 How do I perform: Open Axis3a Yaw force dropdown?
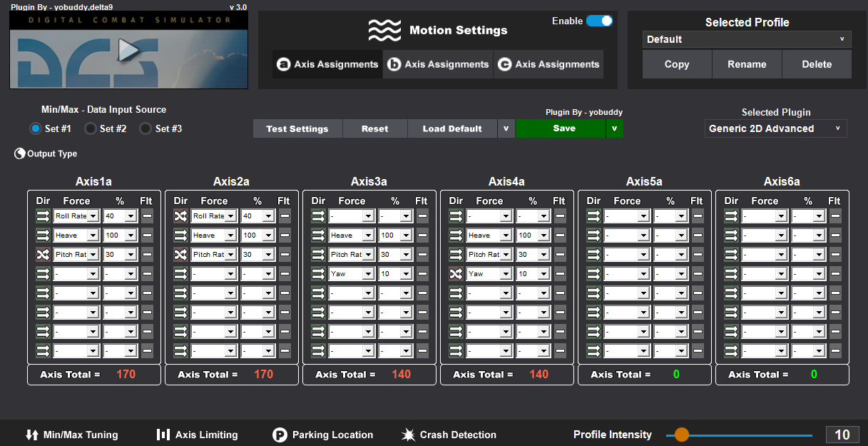352,274
